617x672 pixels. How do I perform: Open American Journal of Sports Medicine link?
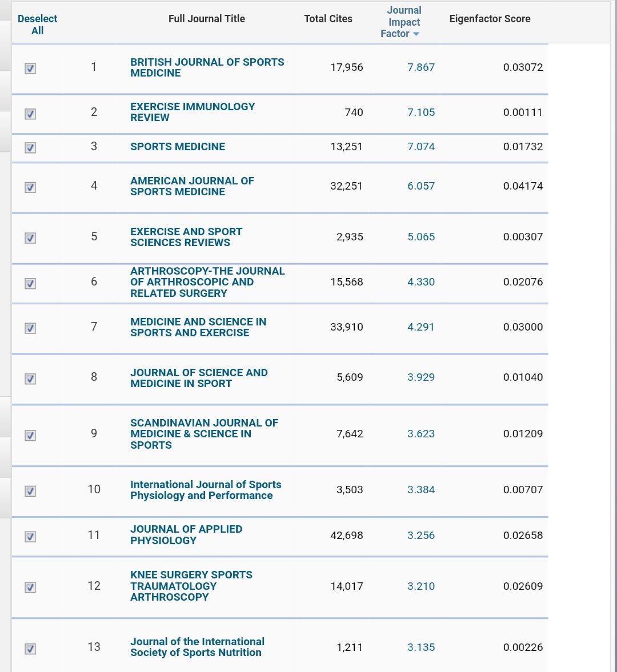pos(192,186)
